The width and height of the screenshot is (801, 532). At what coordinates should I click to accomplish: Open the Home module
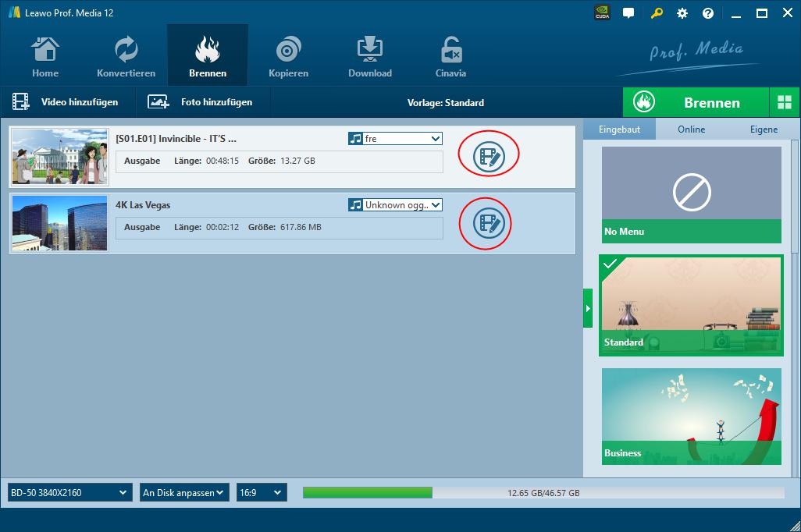tap(45, 56)
